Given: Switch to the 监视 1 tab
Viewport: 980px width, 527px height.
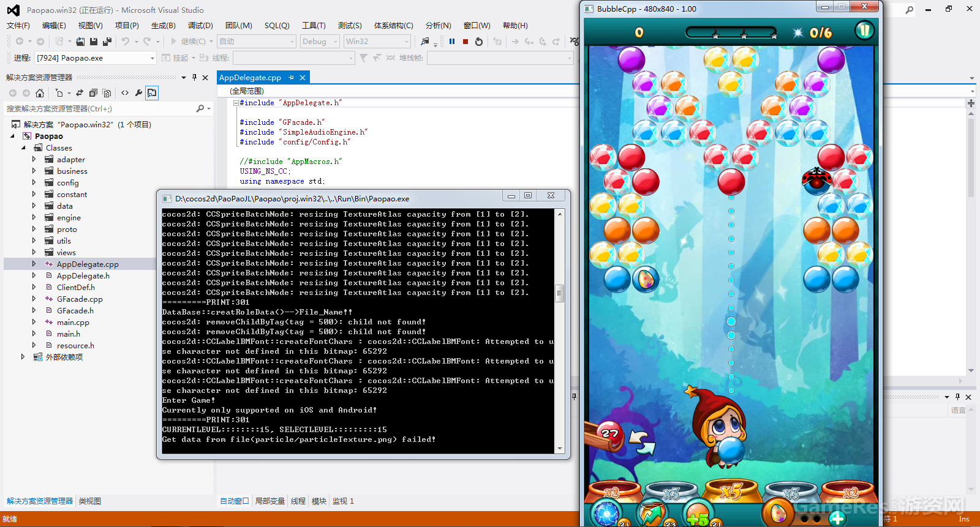Looking at the screenshot, I should click(x=343, y=501).
